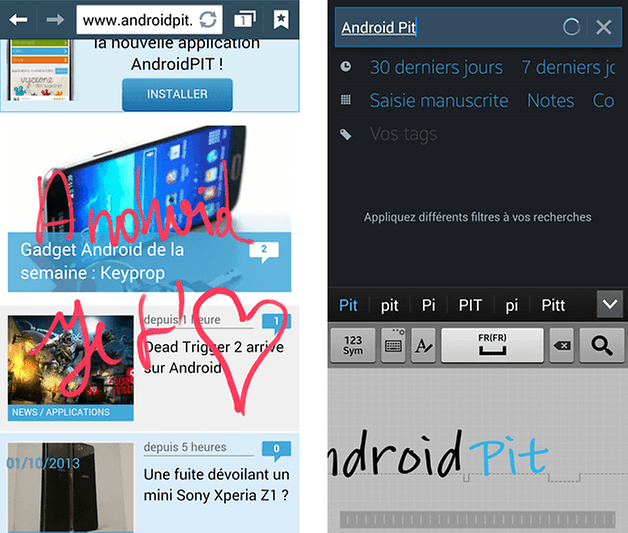This screenshot has height=533, width=628.
Task: Tap the browser back arrow
Action: (18, 19)
